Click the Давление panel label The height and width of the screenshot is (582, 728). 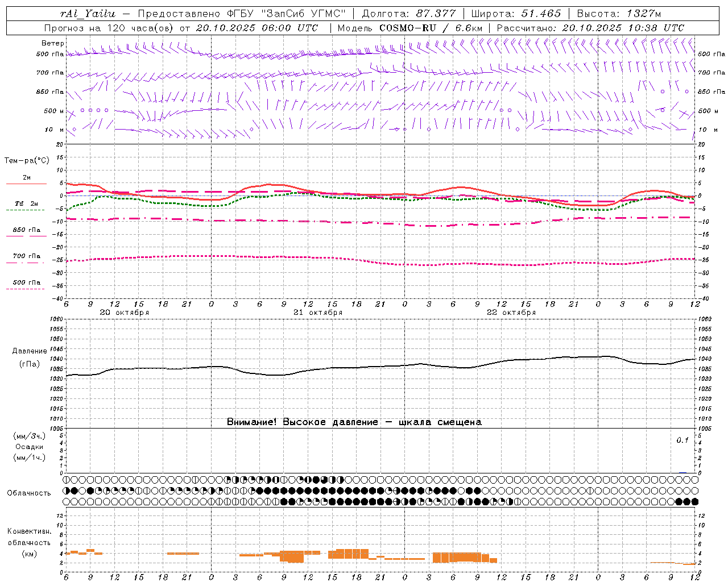click(30, 351)
